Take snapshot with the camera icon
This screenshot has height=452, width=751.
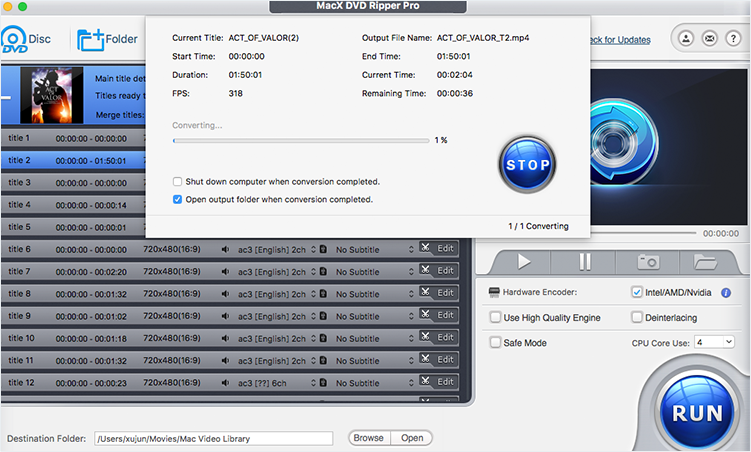click(x=648, y=262)
